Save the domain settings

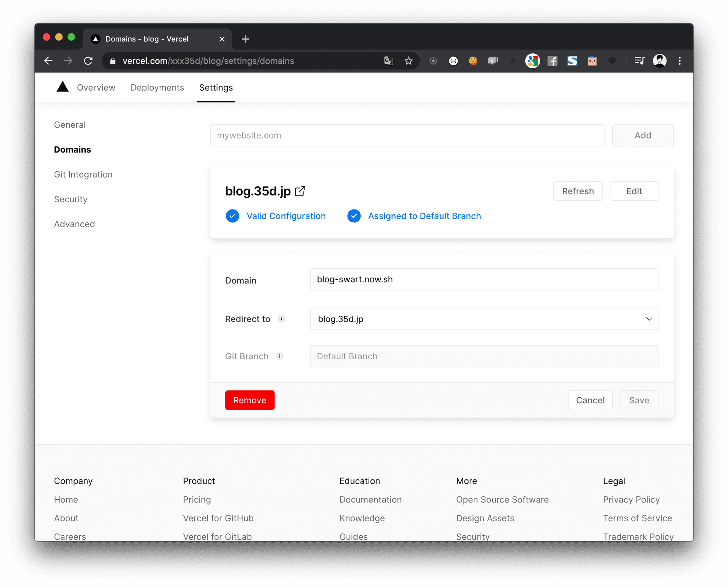point(639,400)
